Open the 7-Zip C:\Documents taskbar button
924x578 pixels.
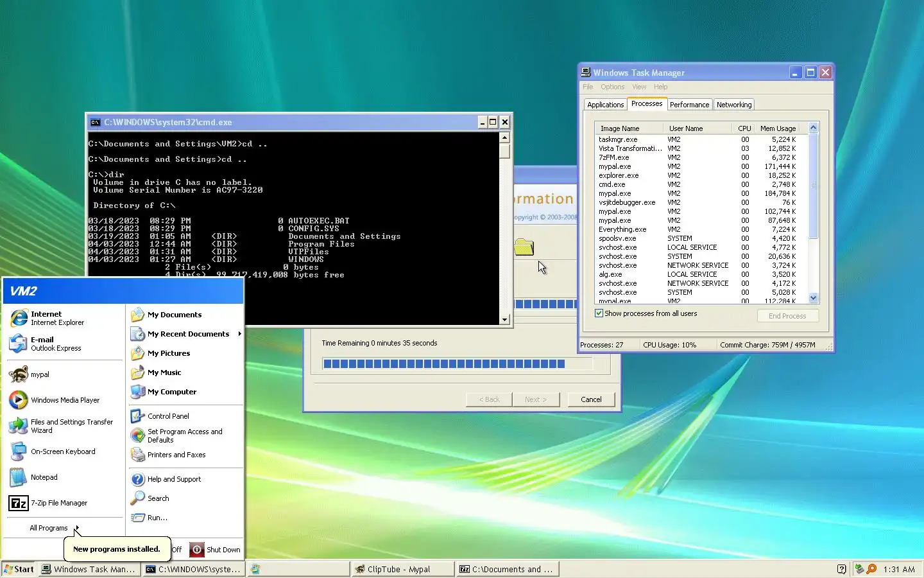(x=507, y=569)
